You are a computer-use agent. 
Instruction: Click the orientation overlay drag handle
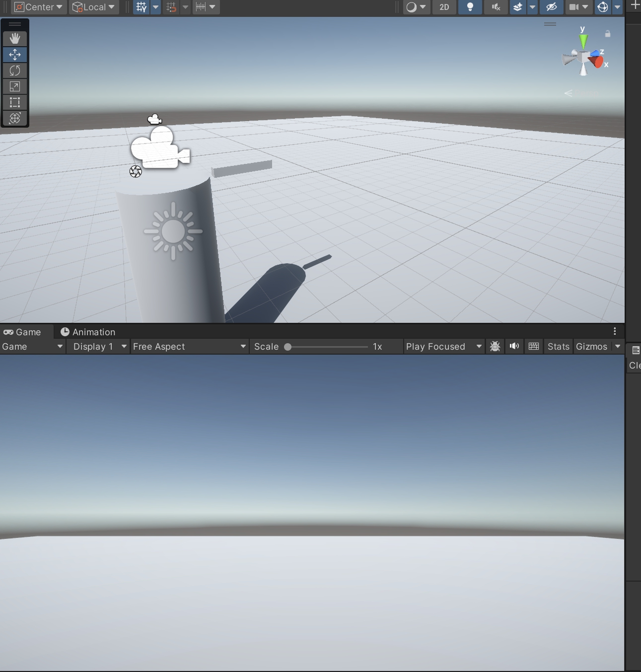[550, 24]
